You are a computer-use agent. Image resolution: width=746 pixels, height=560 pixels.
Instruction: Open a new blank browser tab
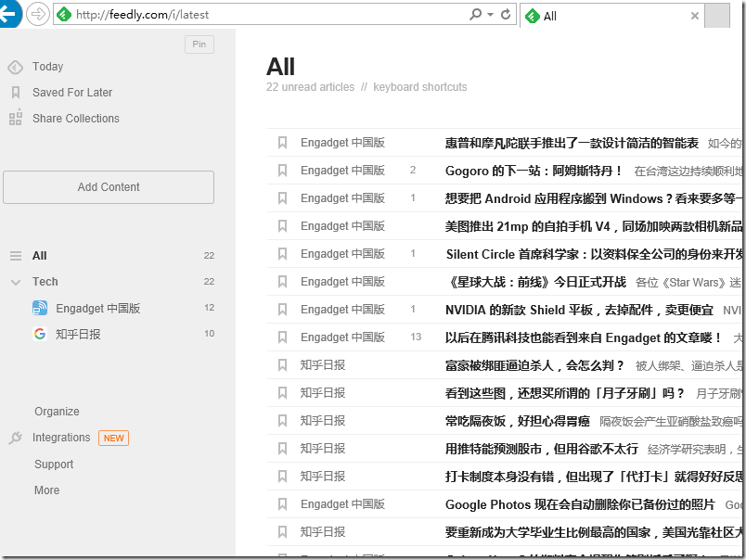717,16
